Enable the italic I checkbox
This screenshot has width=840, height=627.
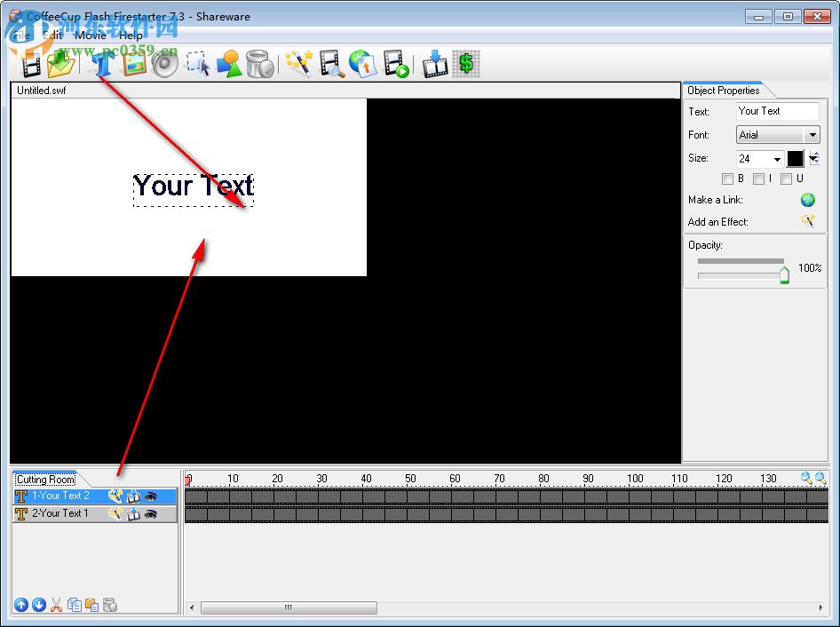click(x=758, y=179)
